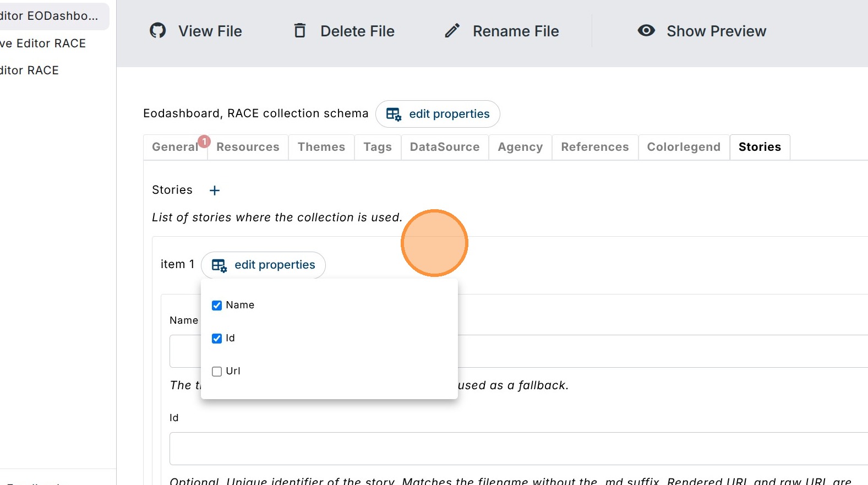Switch to the Resources tab

248,147
